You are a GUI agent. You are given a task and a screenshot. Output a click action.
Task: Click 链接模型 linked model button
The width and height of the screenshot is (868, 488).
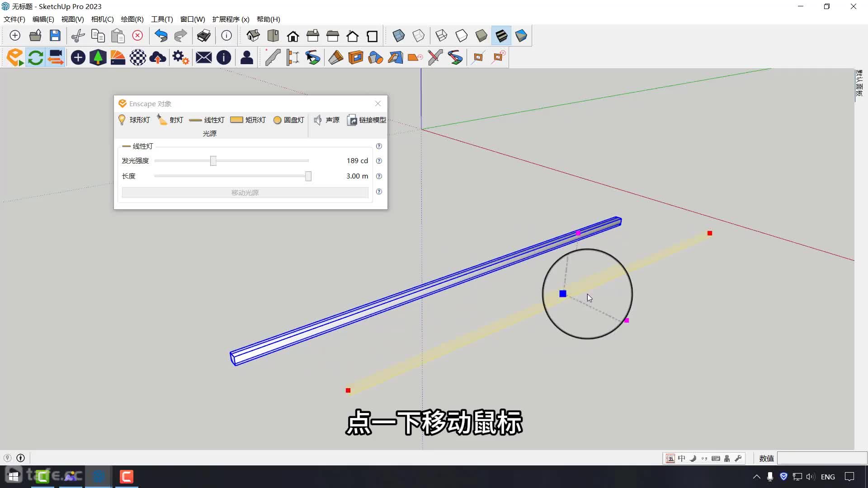pos(367,120)
